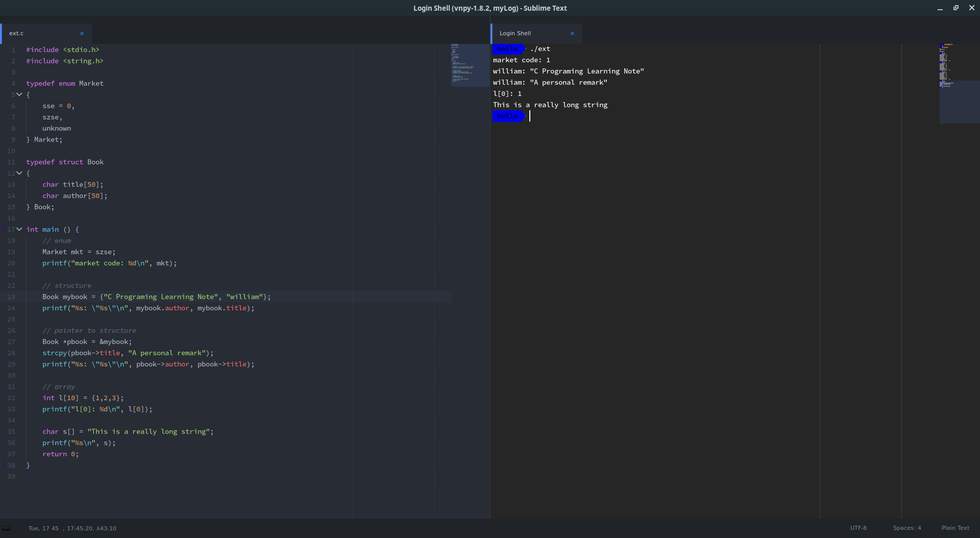Image resolution: width=980 pixels, height=538 pixels.
Task: Click 'int l[10] = {1,2,3};' line
Action: click(x=83, y=398)
